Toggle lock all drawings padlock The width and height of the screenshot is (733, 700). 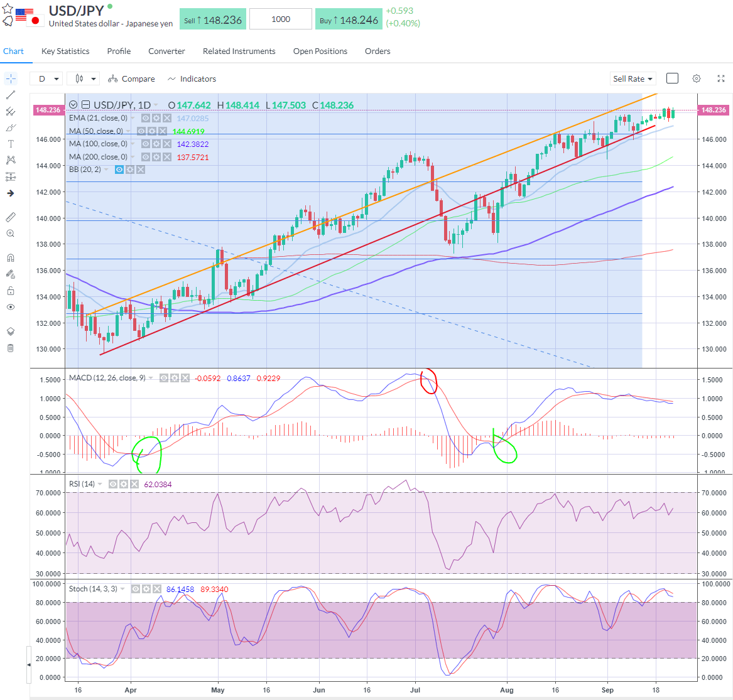[x=11, y=291]
